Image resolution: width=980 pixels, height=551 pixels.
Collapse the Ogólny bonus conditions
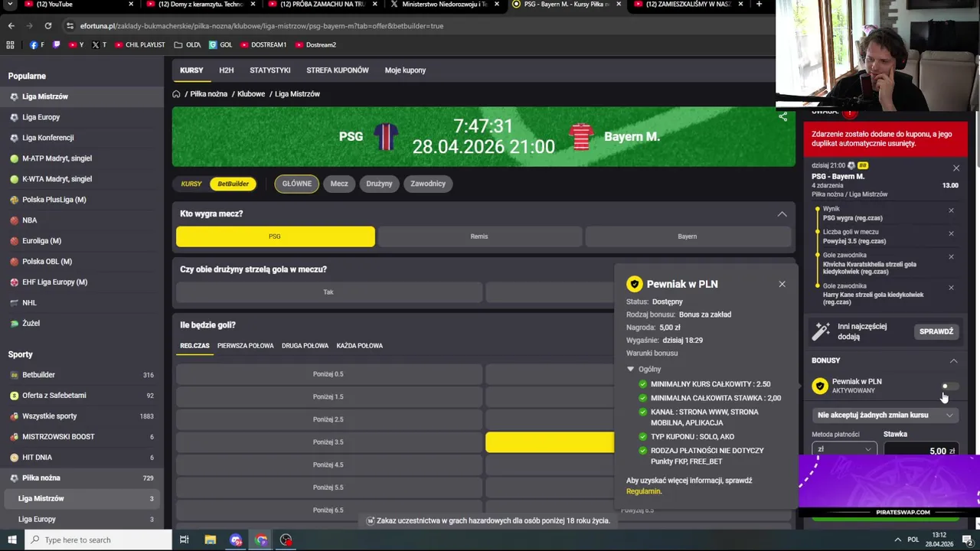(630, 369)
